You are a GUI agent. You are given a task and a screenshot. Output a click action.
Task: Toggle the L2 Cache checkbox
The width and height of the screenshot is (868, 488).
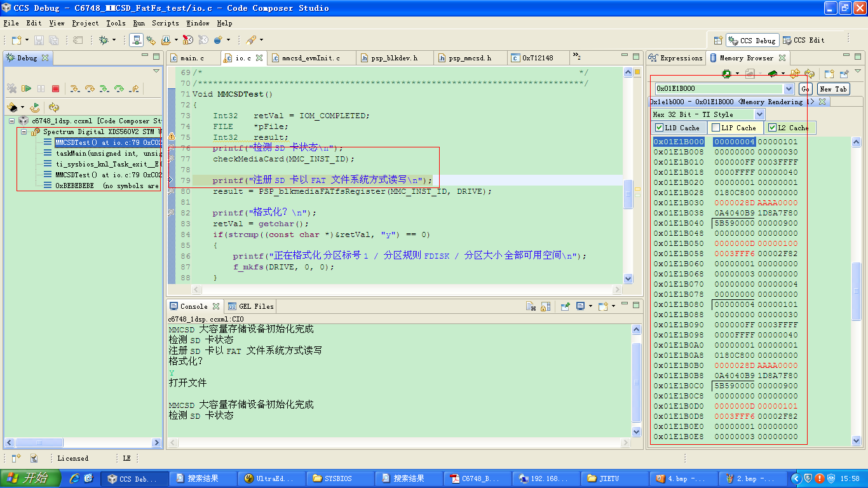(x=772, y=128)
